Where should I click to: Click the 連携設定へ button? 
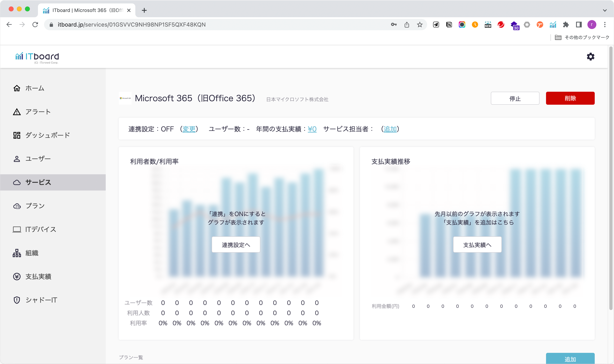click(236, 244)
